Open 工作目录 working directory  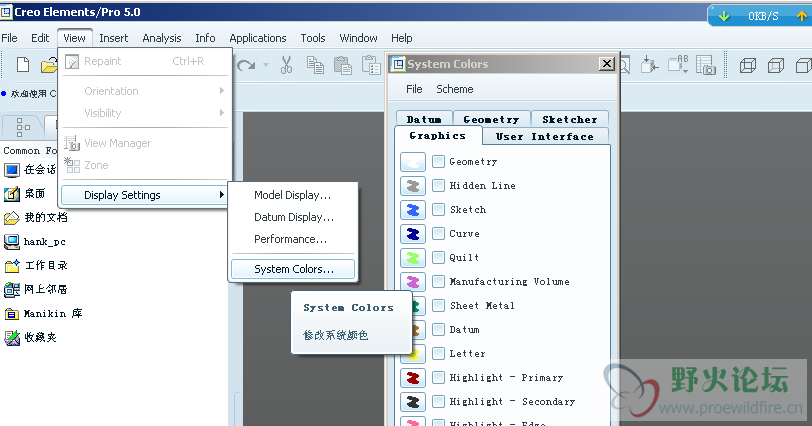click(x=36, y=266)
